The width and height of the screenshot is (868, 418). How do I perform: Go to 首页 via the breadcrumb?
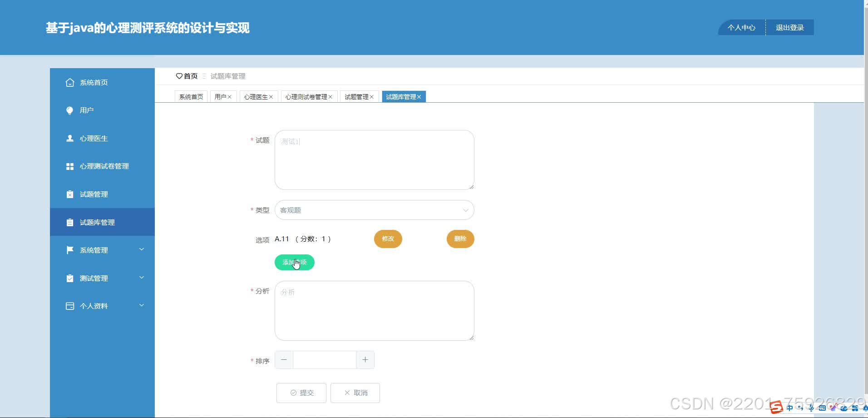click(191, 76)
